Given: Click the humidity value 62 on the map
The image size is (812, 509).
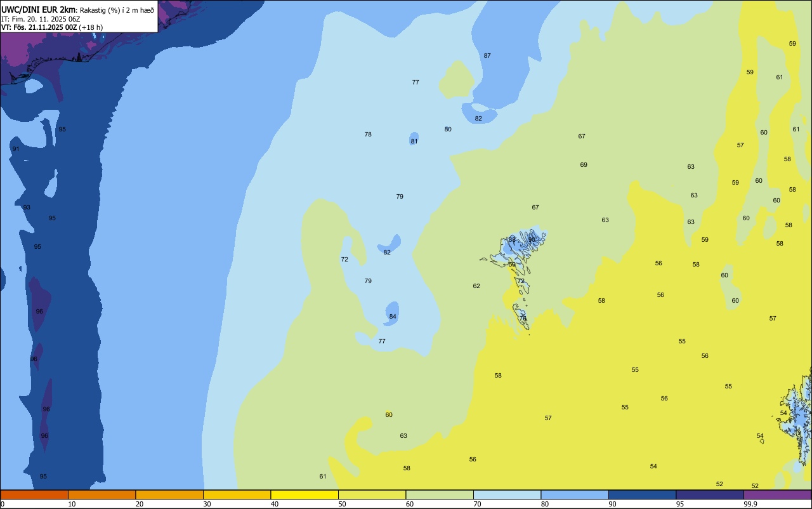Looking at the screenshot, I should point(476,286).
